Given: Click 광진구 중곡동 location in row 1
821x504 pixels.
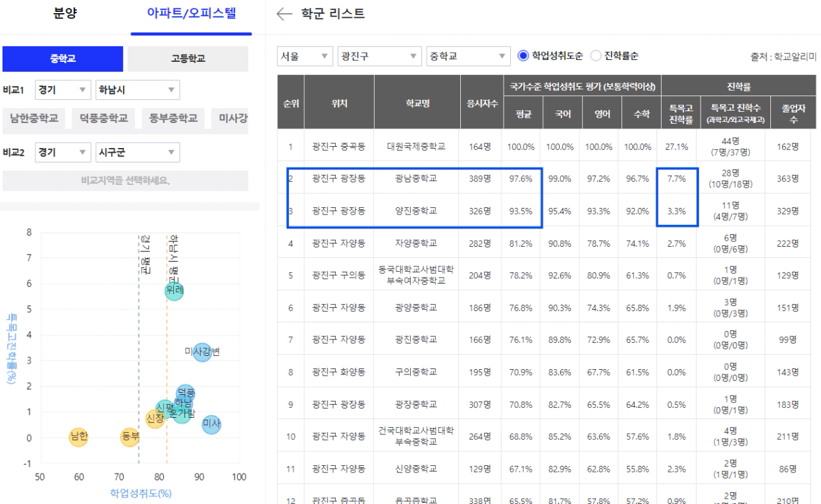Looking at the screenshot, I should 339,147.
